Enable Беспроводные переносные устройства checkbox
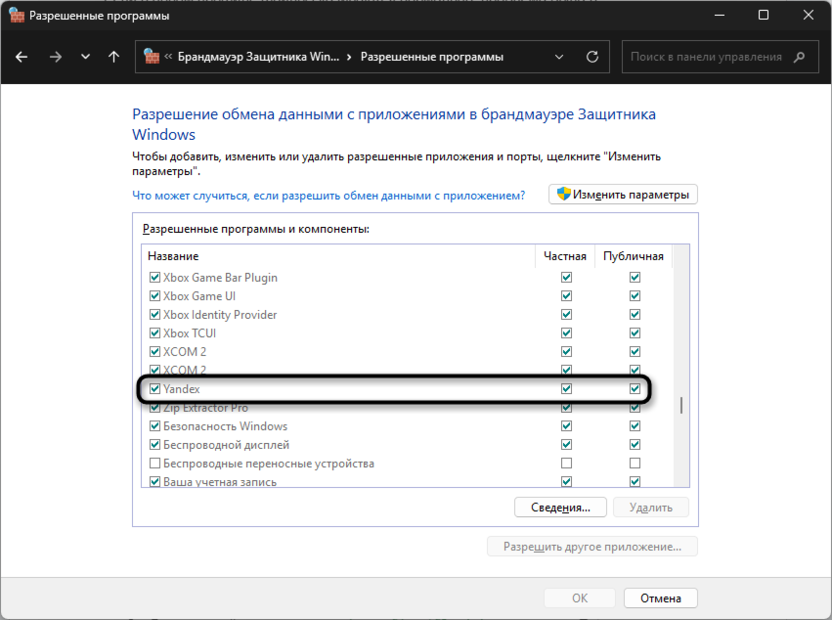This screenshot has width=832, height=620. pos(155,464)
